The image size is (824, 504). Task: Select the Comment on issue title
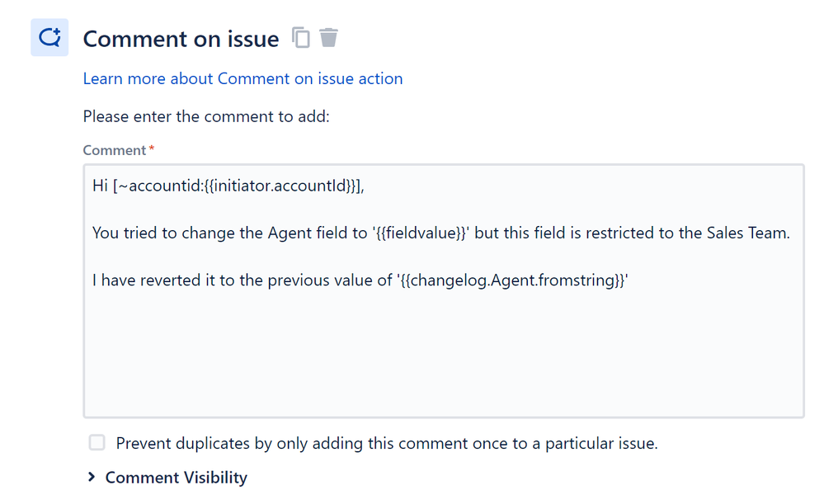(180, 38)
